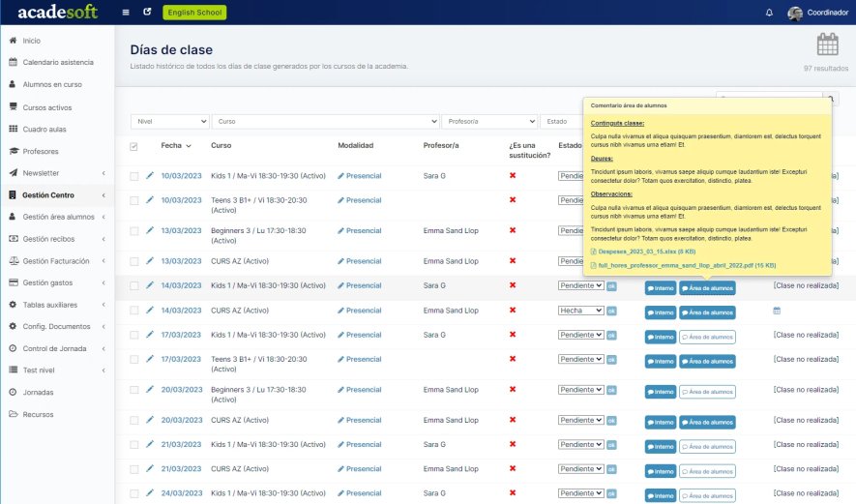
Task: Click the English School green button
Action: pyautogui.click(x=194, y=12)
